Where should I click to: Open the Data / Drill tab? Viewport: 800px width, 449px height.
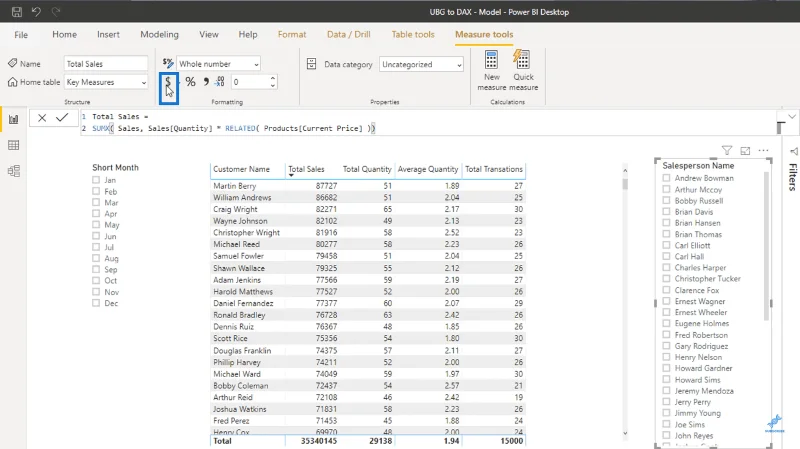pos(348,34)
